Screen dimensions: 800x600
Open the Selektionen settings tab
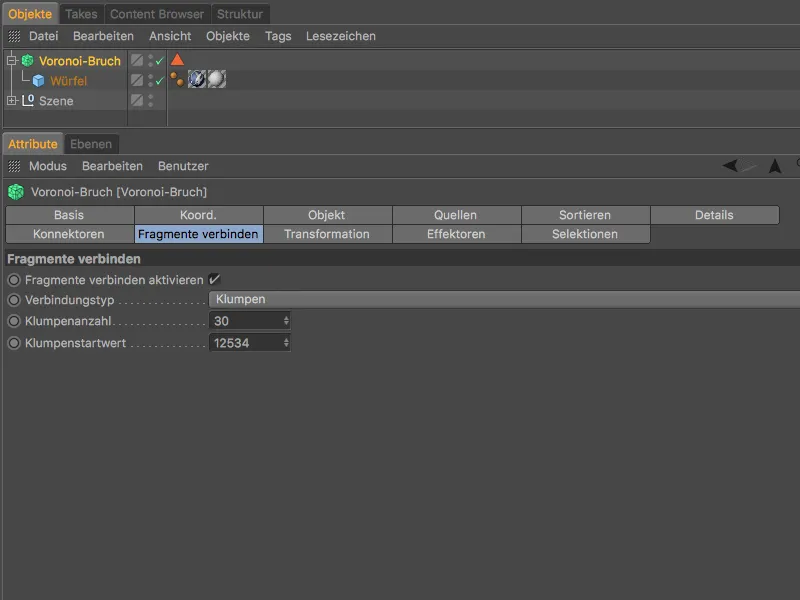(x=585, y=234)
